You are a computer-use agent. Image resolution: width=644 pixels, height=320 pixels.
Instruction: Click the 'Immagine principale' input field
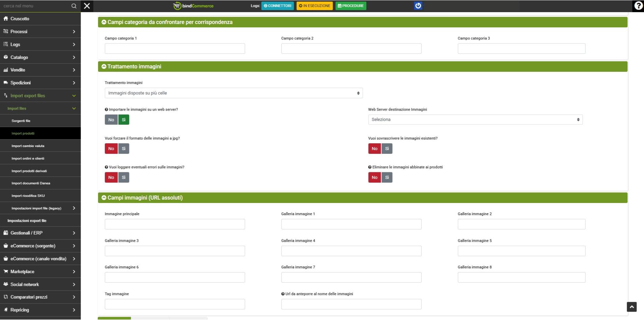coord(175,224)
